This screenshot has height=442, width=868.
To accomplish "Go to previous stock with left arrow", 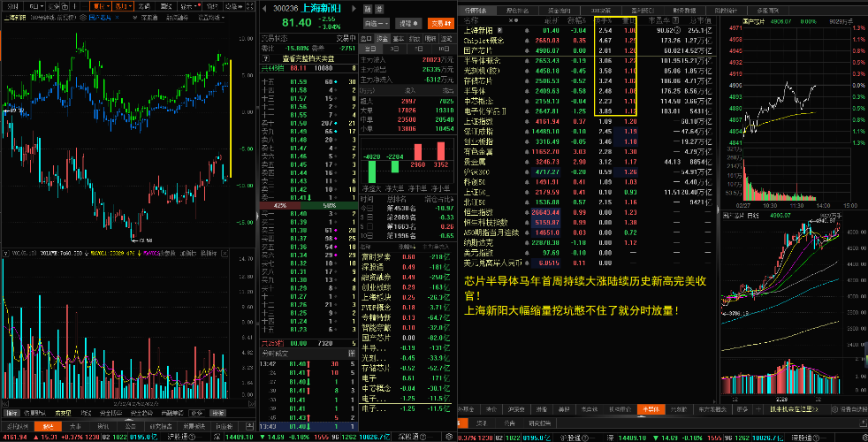I will pos(264,8).
